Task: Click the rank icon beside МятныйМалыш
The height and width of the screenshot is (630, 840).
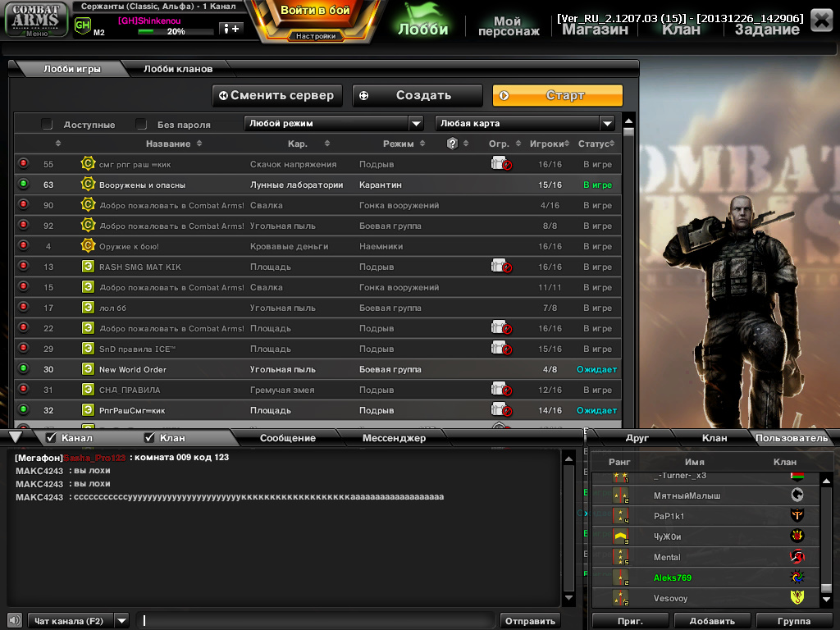Action: [x=621, y=495]
